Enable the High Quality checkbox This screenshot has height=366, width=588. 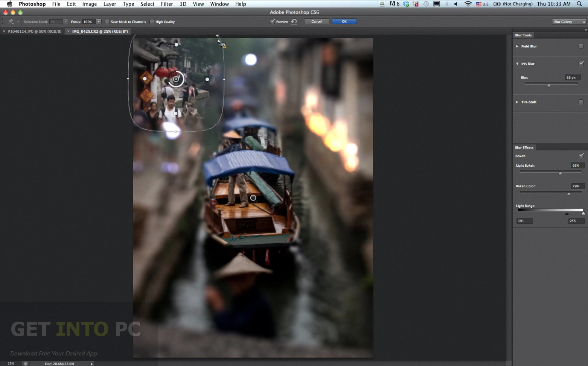[152, 22]
